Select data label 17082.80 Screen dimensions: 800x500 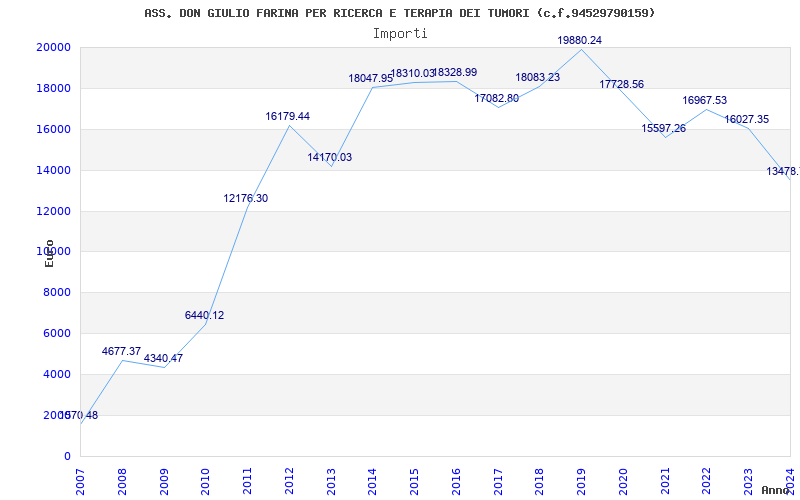(496, 98)
